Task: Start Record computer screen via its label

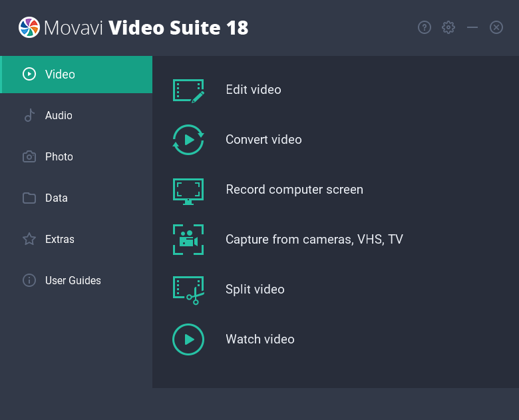Action: 294,190
